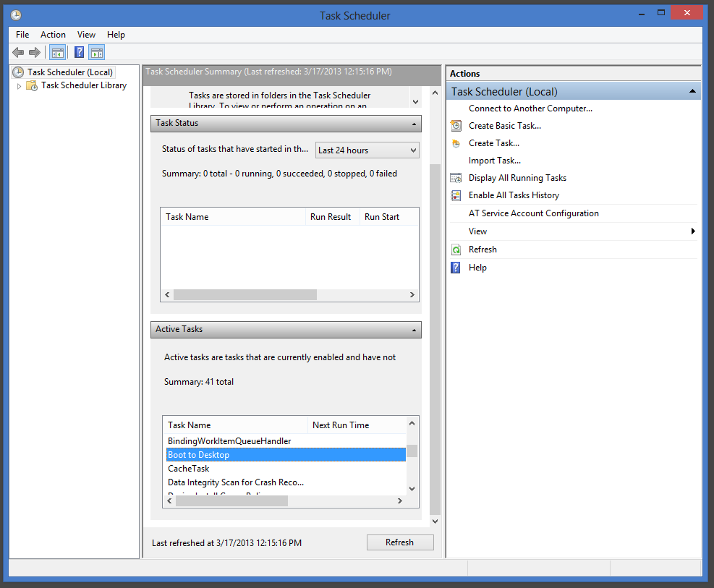
Task: Click the Active Tasks list scroll-down arrow
Action: 412,489
